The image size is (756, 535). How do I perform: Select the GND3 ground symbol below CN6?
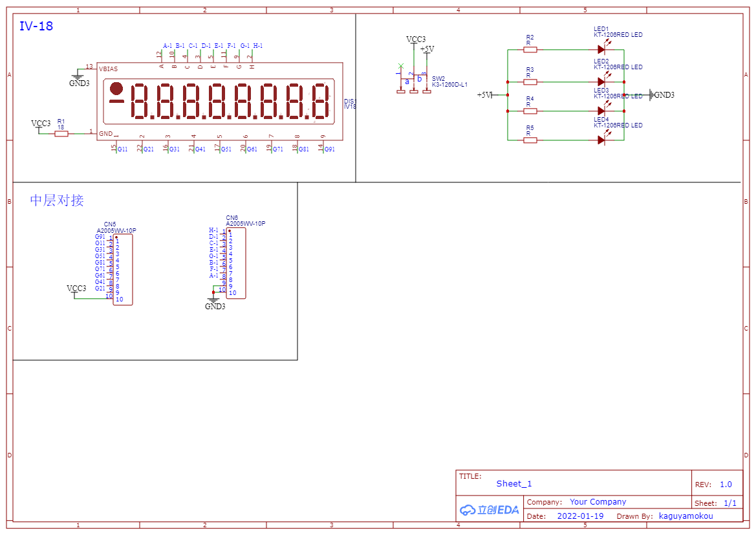coord(213,300)
